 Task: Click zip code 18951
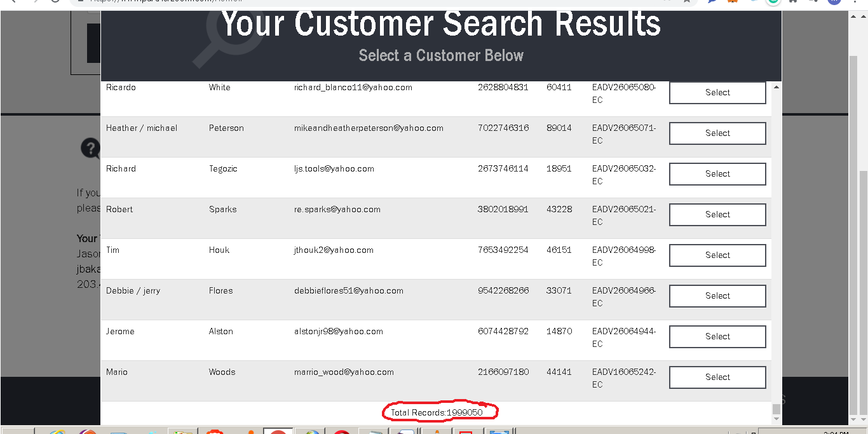coord(559,169)
